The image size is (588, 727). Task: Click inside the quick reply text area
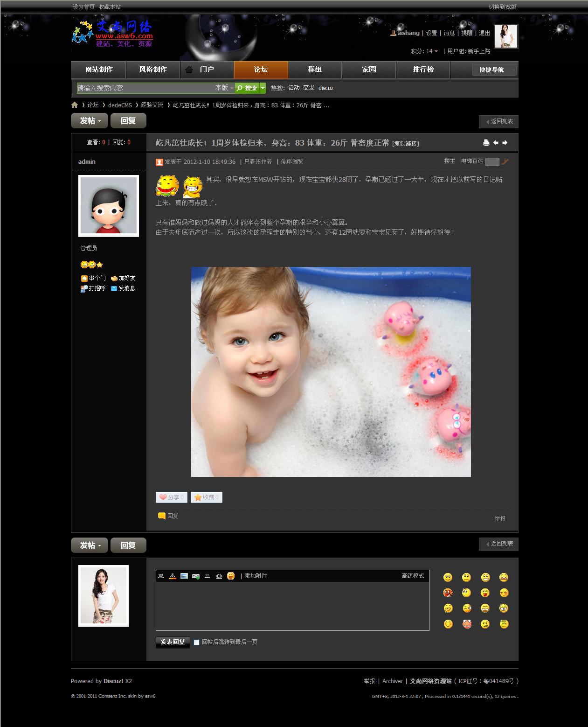292,606
